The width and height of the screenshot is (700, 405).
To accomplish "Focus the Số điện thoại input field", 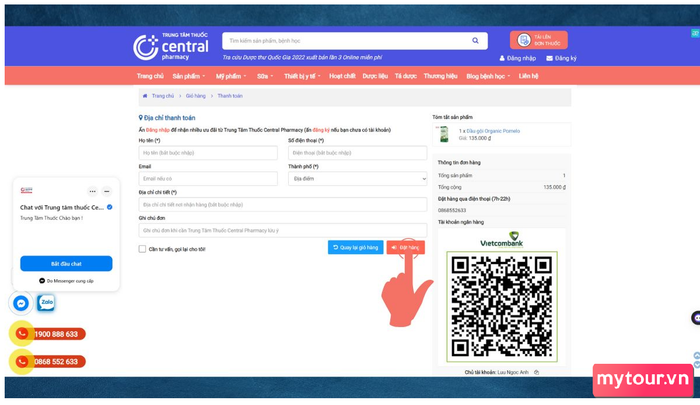I will (x=358, y=153).
